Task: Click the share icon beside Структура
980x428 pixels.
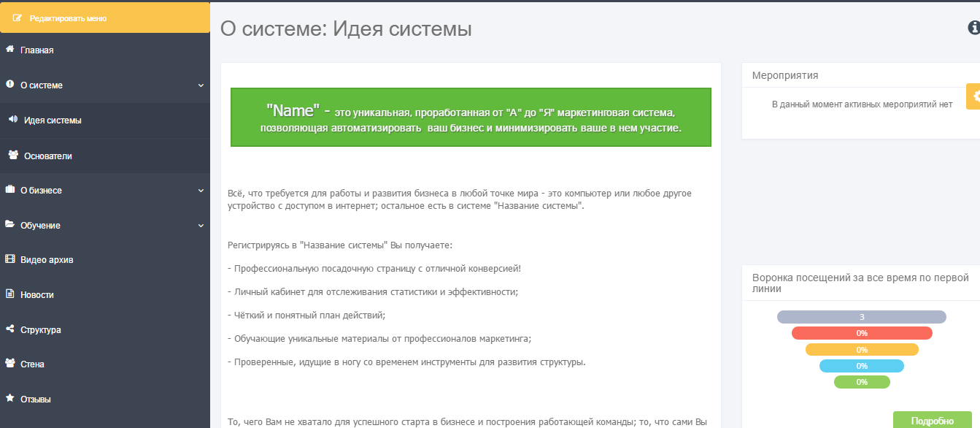Action: pyautogui.click(x=10, y=329)
